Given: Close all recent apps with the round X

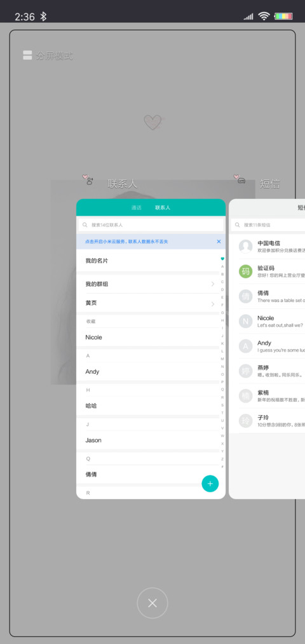Looking at the screenshot, I should (x=152, y=603).
